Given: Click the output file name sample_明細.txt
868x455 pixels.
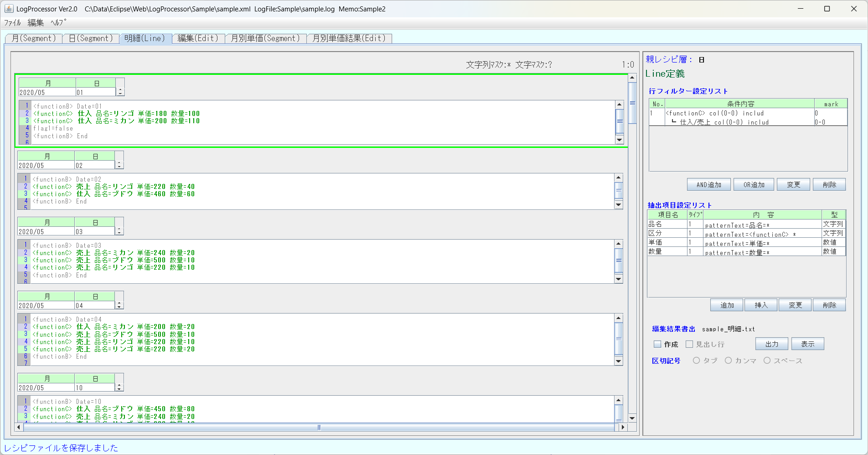Looking at the screenshot, I should 728,329.
